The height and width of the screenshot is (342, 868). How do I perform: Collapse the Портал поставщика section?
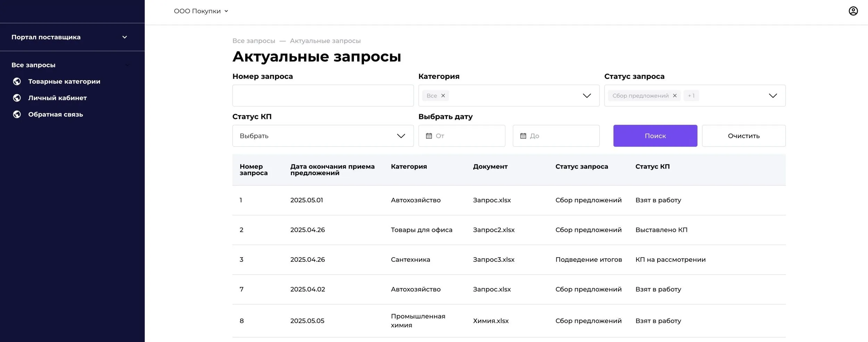(124, 37)
